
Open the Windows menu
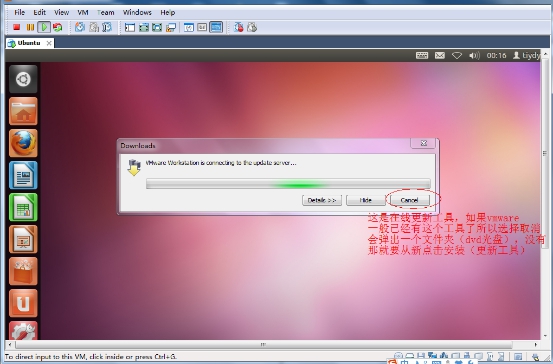point(137,12)
